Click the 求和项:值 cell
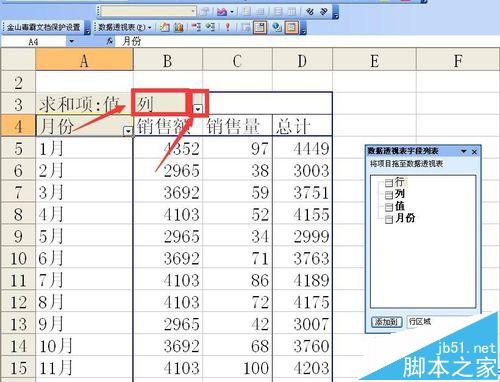 pos(84,104)
